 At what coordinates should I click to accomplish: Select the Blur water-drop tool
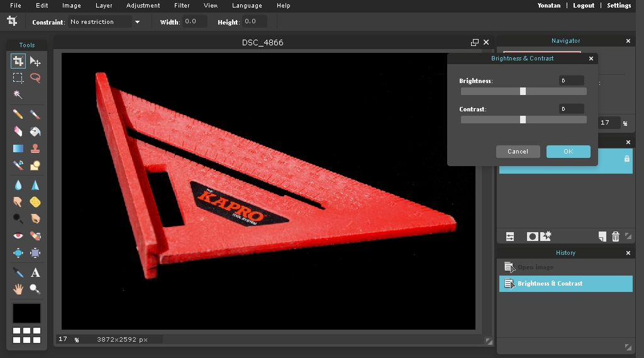tap(18, 186)
